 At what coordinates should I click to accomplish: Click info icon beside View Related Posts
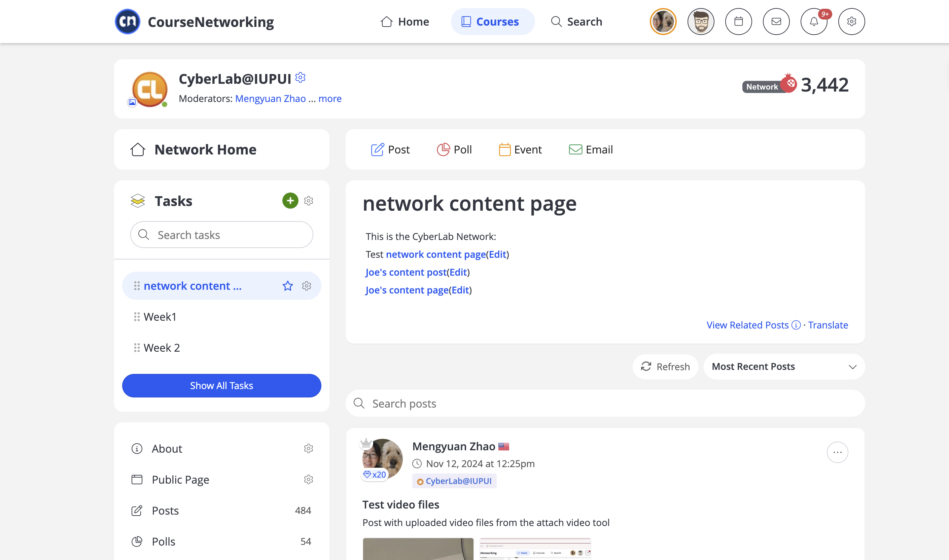(796, 325)
